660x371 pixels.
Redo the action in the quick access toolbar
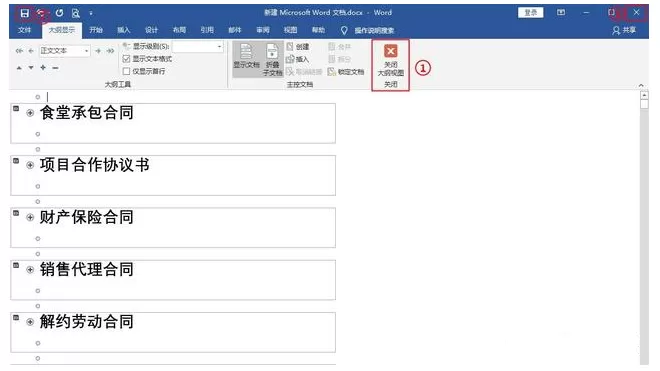coord(59,13)
